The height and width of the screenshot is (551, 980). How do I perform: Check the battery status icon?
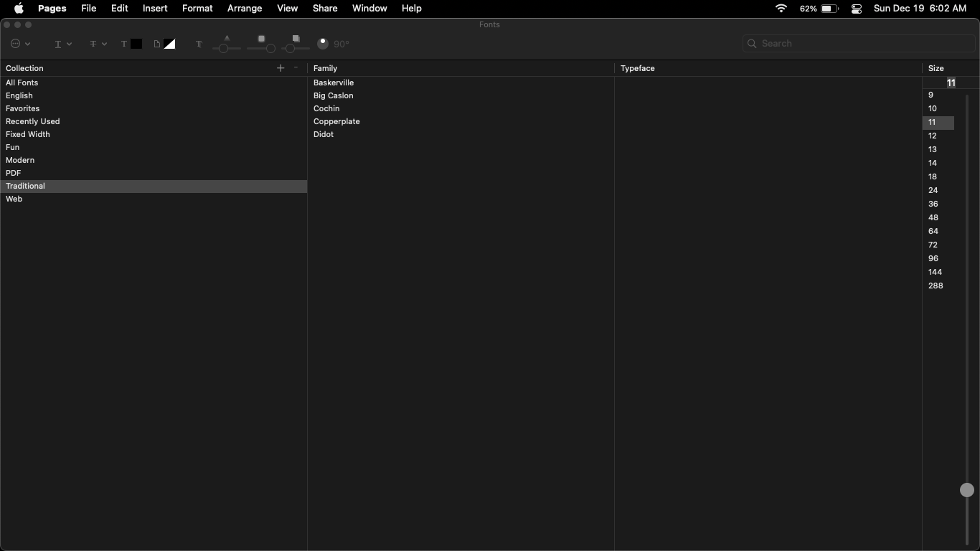829,9
